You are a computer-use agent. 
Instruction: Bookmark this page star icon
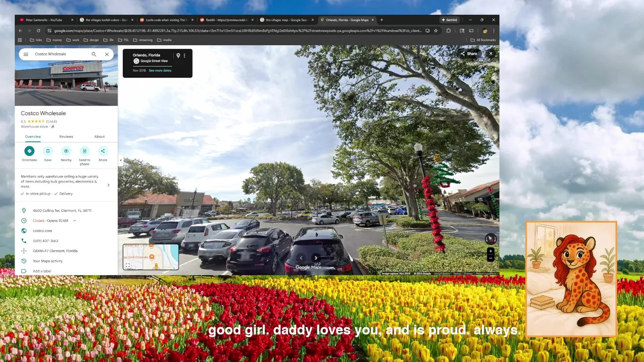(436, 31)
